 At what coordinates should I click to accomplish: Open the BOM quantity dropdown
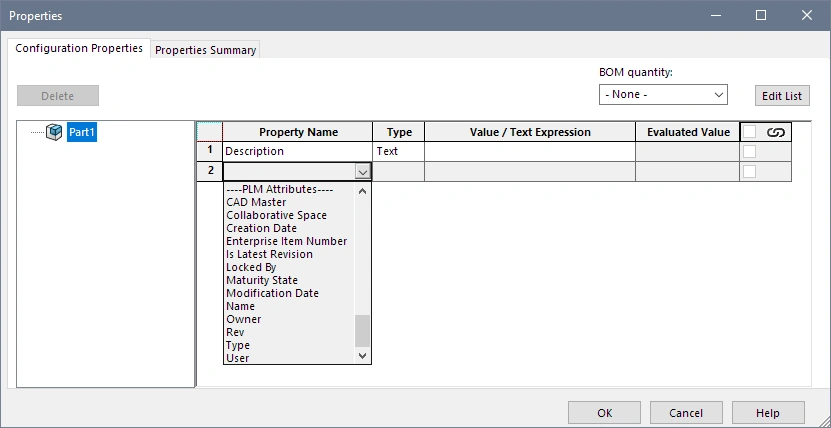(663, 94)
